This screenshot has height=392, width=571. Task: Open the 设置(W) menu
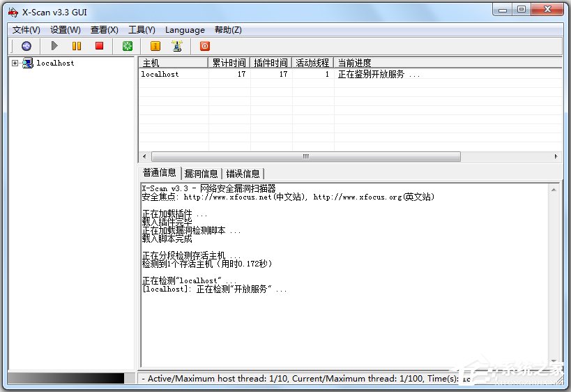[x=65, y=30]
